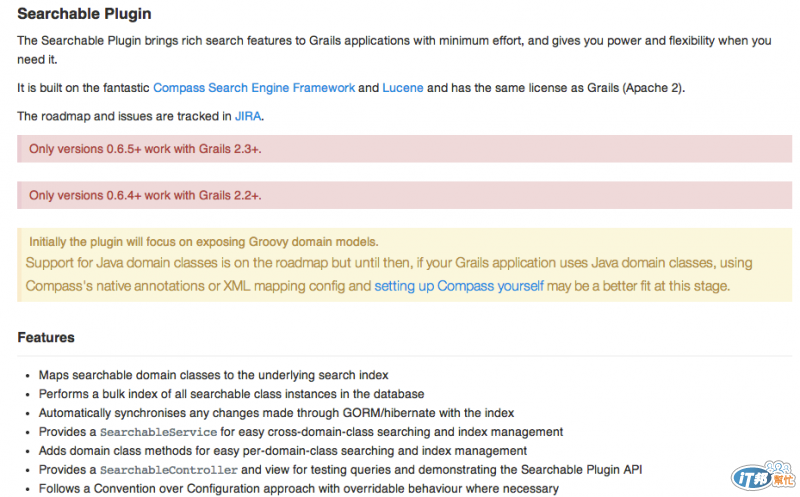Click the intro paragraph about rich search features
The height and width of the screenshot is (497, 800).
[394, 50]
